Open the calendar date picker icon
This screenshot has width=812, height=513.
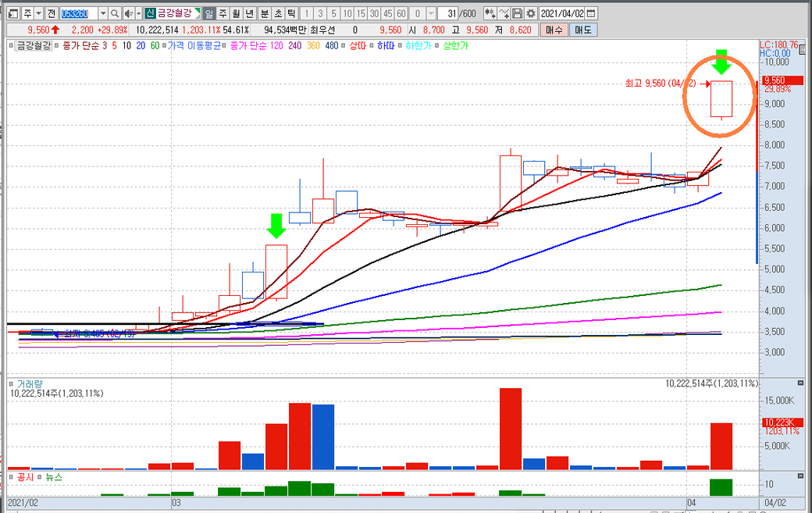(x=591, y=14)
